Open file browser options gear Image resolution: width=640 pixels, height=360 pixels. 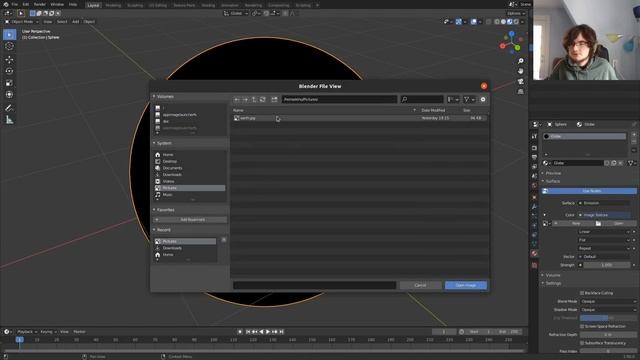tap(483, 100)
